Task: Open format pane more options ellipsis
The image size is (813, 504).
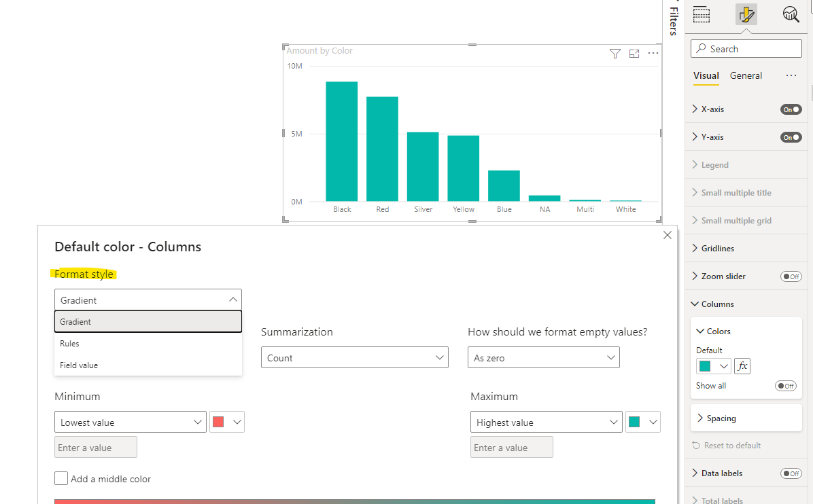Action: click(791, 75)
